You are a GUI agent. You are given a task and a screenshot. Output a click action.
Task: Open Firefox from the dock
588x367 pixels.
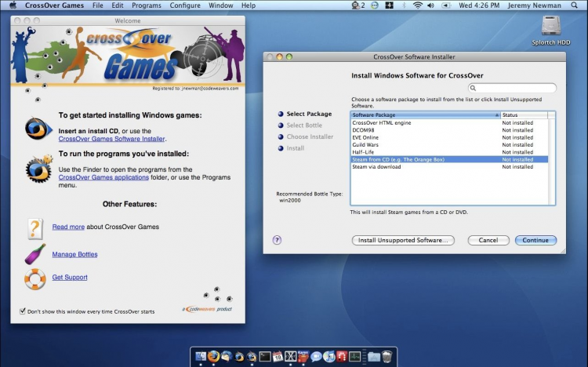213,357
